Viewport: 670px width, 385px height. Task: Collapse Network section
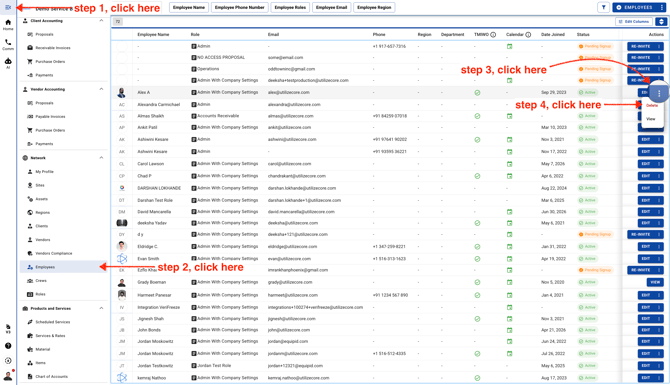coord(101,158)
